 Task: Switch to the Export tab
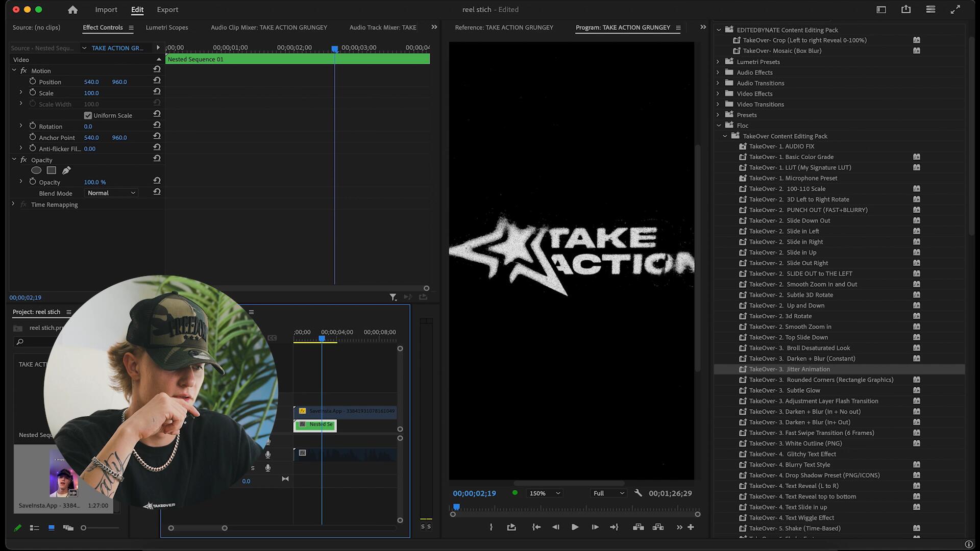(167, 10)
